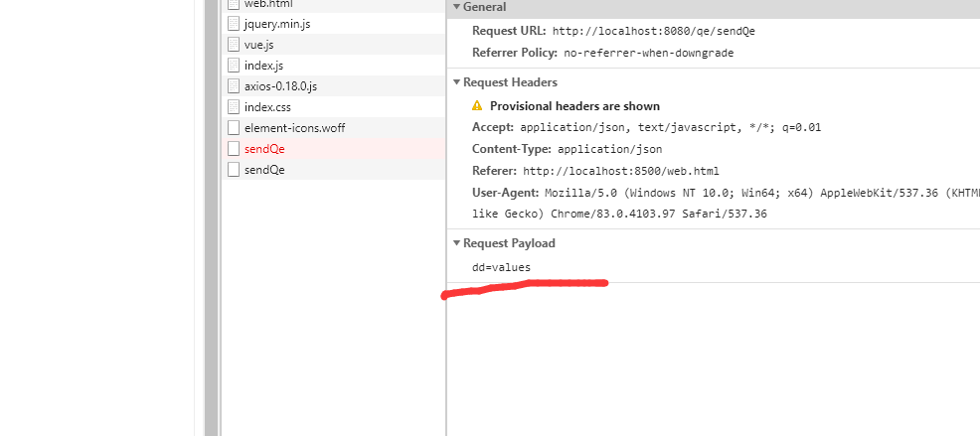This screenshot has height=436, width=980.
Task: Click the file icon beside jquery.min.js
Action: 234,23
